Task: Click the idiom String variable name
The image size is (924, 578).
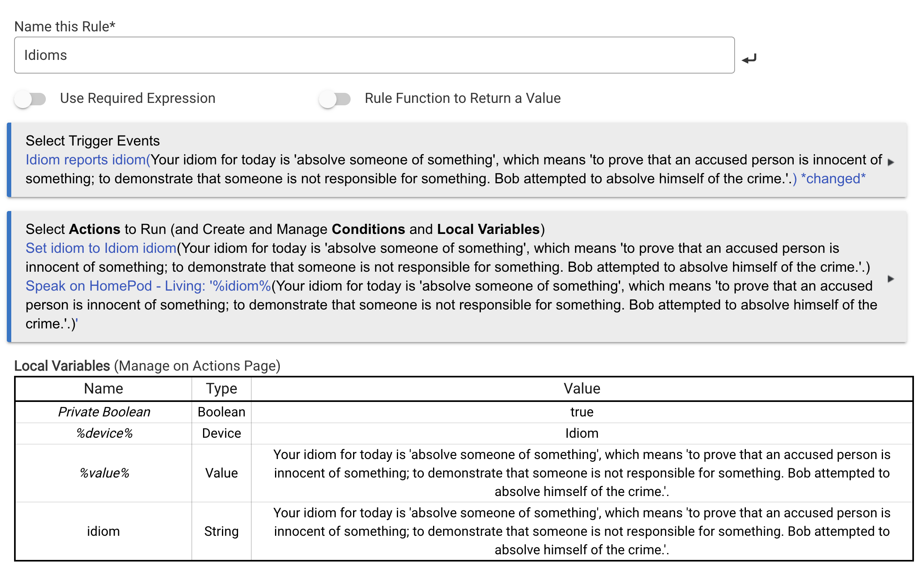Action: [x=103, y=531]
